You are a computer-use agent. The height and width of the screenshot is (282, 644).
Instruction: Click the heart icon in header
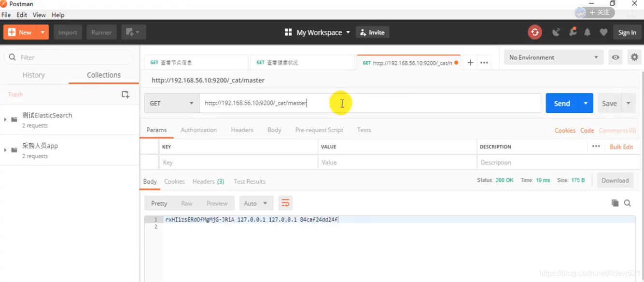point(603,32)
